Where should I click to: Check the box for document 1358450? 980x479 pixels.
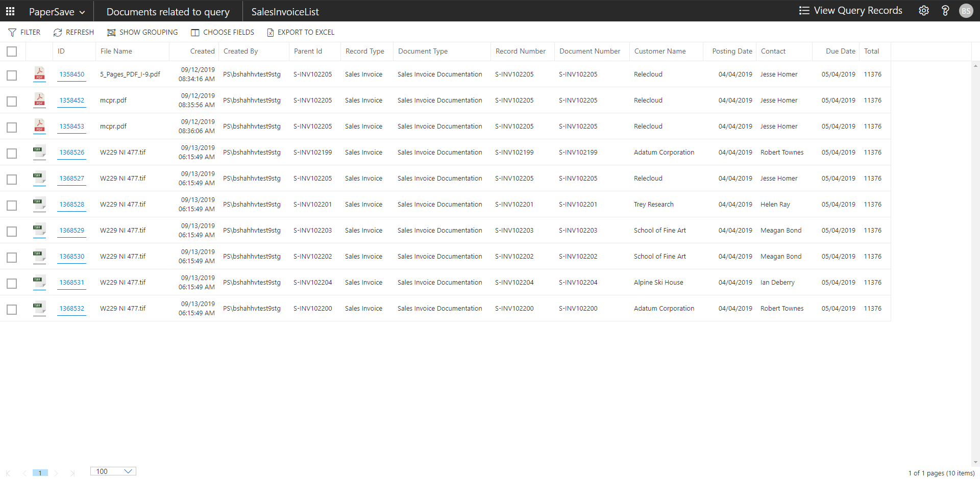point(12,75)
